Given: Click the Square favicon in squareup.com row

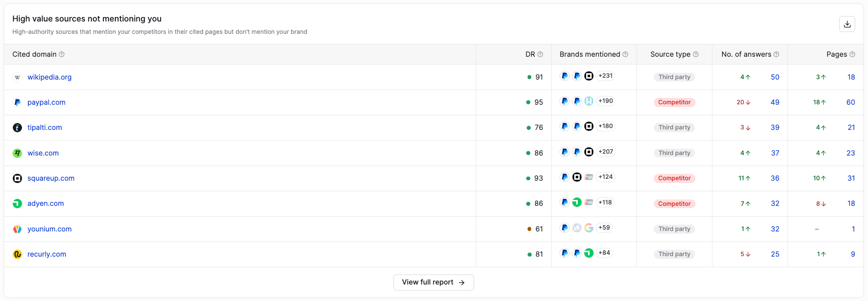Looking at the screenshot, I should point(17,178).
